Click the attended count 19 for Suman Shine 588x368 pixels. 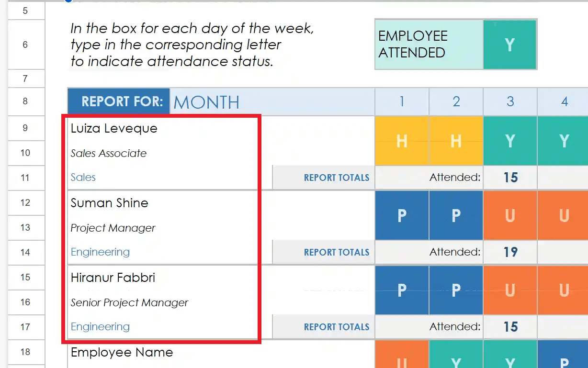coord(509,252)
